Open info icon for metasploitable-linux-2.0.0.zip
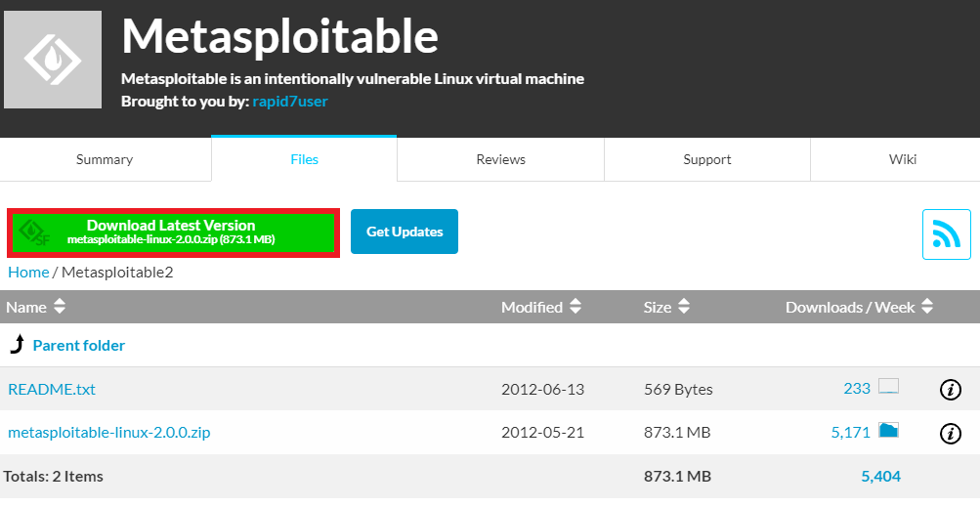This screenshot has width=980, height=507. [951, 433]
